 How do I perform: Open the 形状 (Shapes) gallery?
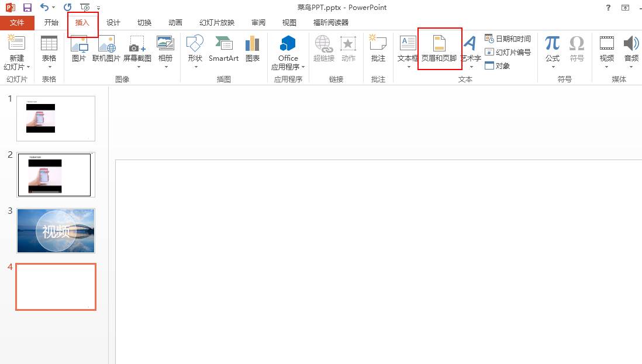[195, 51]
